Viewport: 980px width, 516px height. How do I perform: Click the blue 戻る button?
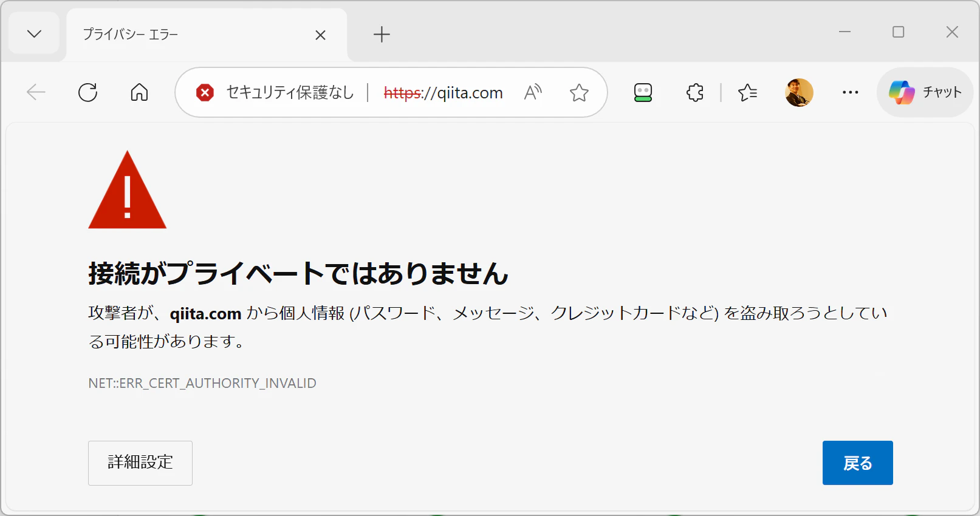point(858,463)
